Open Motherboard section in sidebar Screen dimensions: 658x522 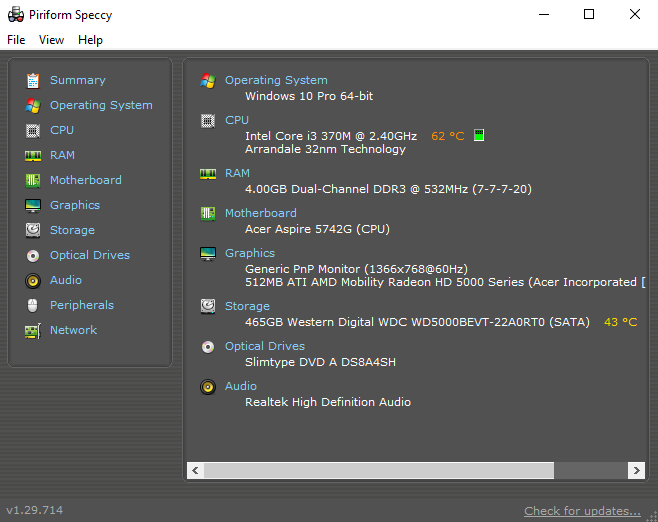click(86, 180)
